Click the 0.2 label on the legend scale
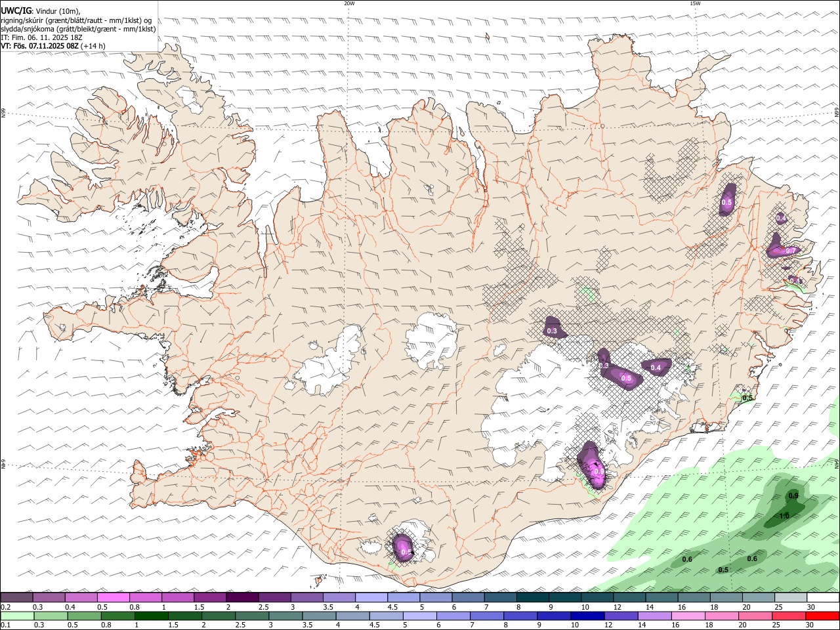The width and height of the screenshot is (840, 630). 6,607
